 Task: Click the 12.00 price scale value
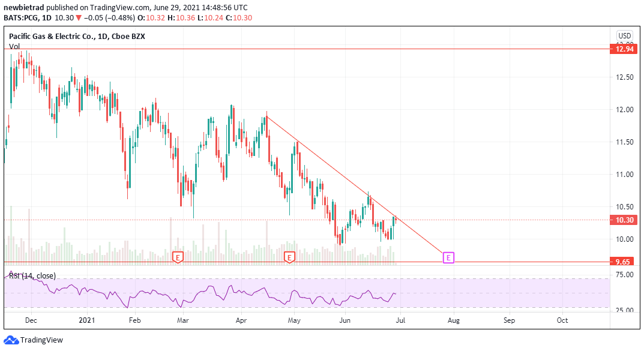point(625,110)
